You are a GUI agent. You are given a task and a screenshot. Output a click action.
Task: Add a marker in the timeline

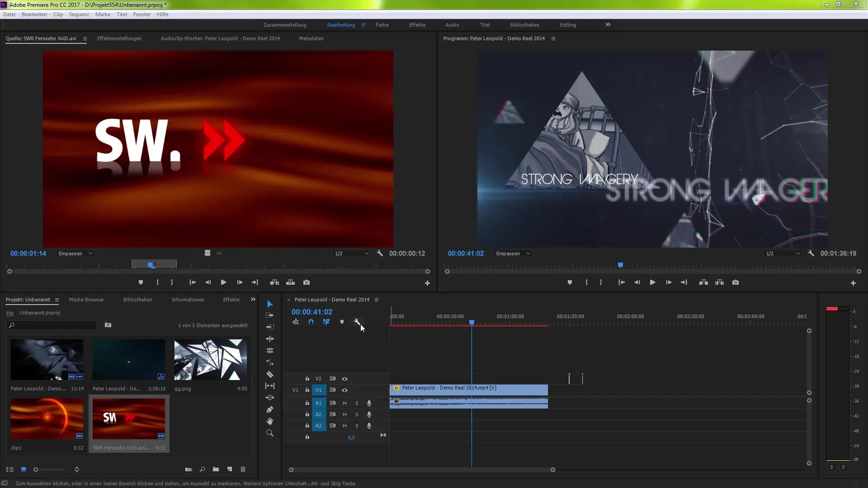point(342,322)
